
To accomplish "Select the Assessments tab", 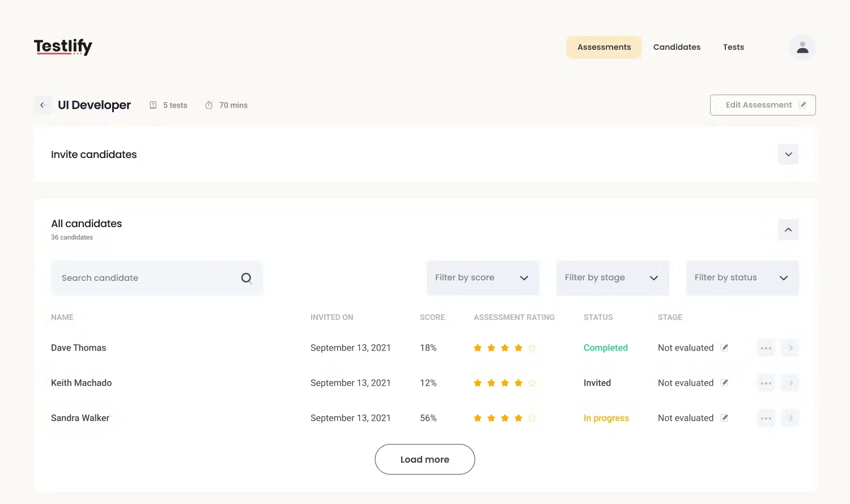I will tap(603, 47).
